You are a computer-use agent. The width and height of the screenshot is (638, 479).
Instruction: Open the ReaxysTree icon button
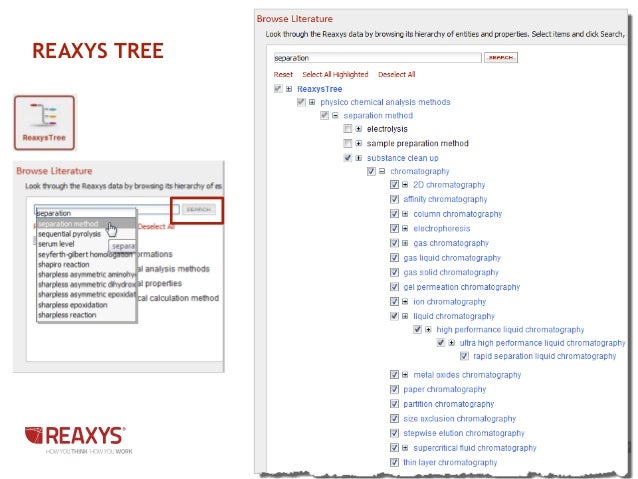[44, 122]
